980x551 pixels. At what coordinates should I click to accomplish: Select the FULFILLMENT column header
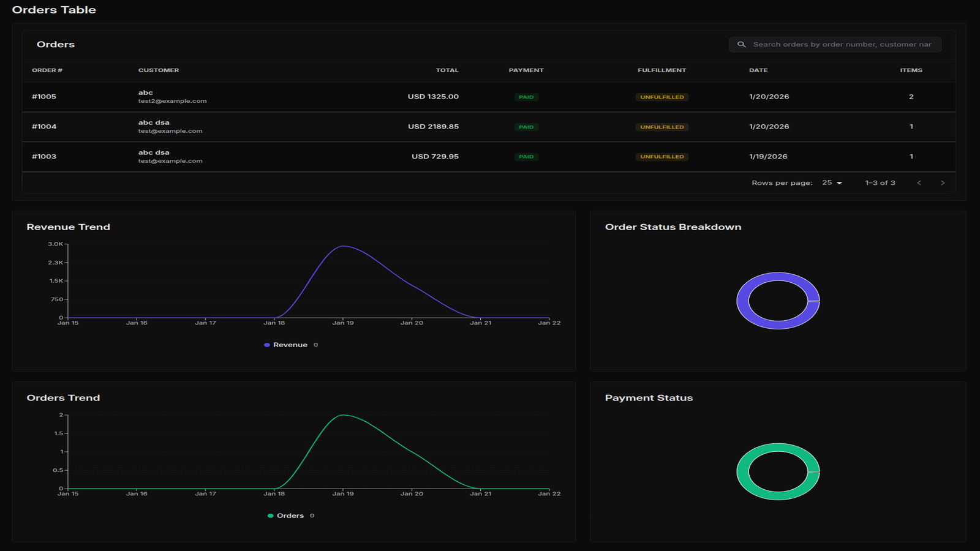[x=662, y=70]
